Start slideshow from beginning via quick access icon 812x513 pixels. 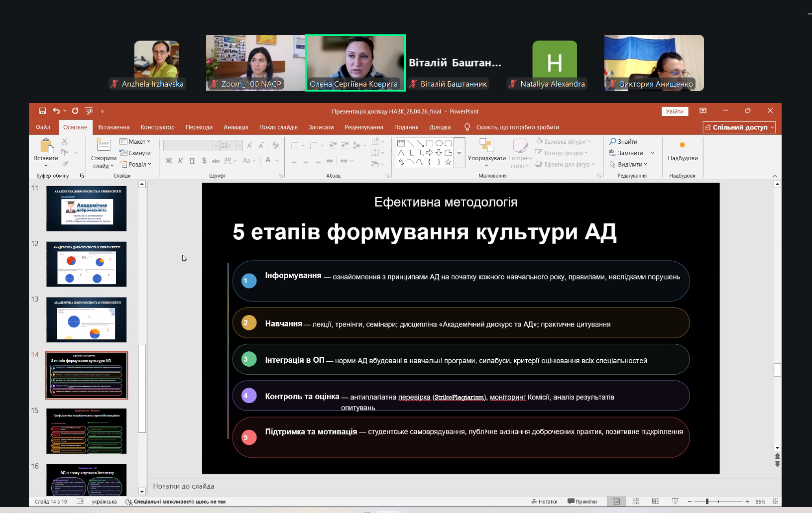click(89, 111)
